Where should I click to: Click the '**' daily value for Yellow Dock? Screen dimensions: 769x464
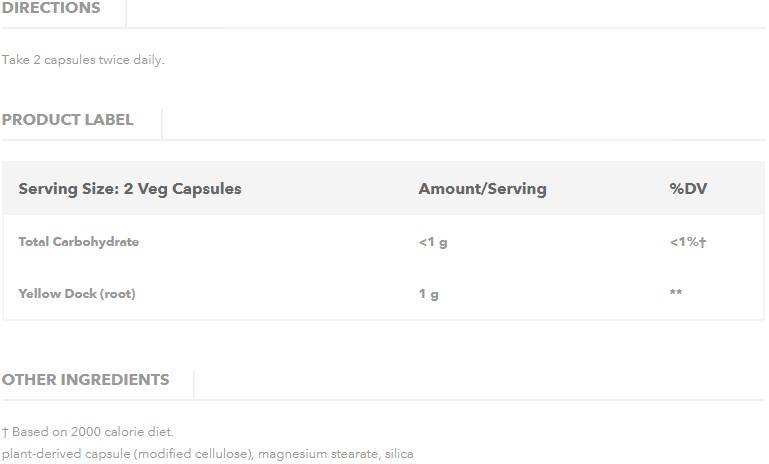pos(676,294)
